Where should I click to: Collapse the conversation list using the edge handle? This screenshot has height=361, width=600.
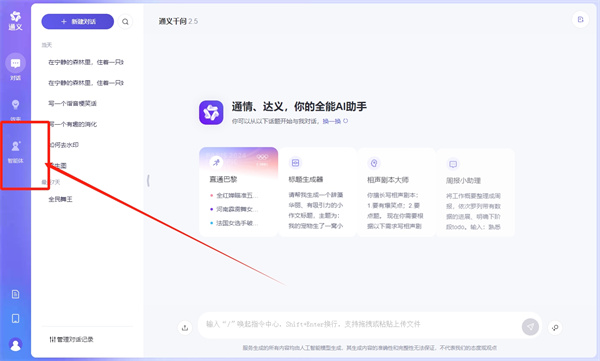pos(148,181)
